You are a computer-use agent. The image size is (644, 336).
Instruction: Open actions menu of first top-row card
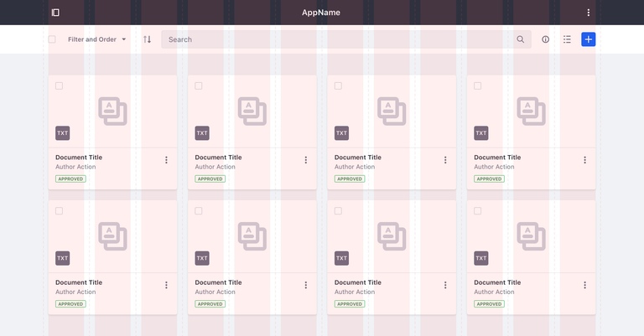click(x=166, y=160)
